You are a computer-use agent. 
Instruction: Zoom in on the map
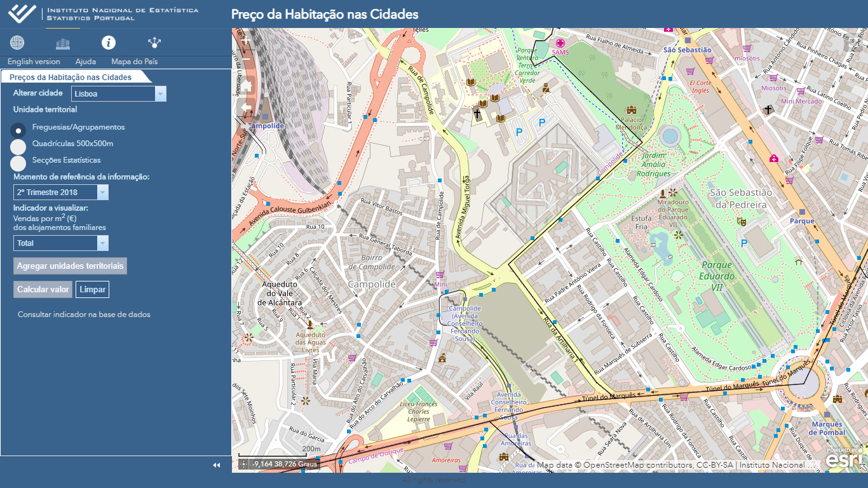point(246,41)
